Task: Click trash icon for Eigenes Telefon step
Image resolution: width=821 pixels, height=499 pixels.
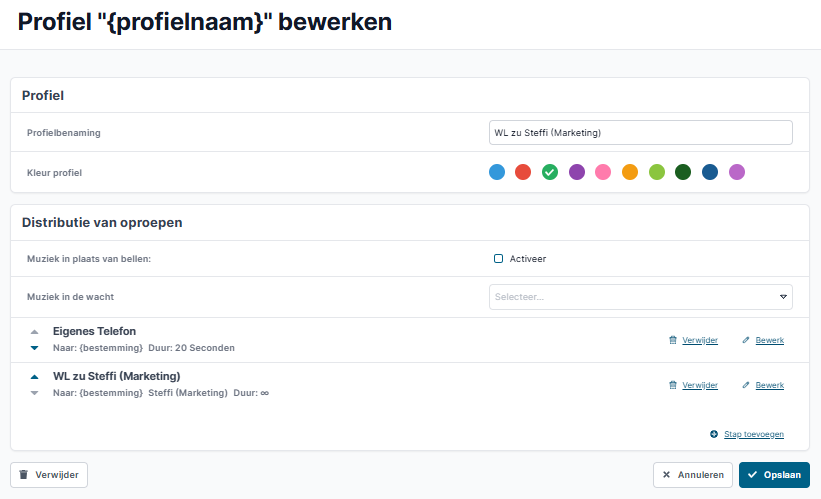Action: click(x=673, y=340)
